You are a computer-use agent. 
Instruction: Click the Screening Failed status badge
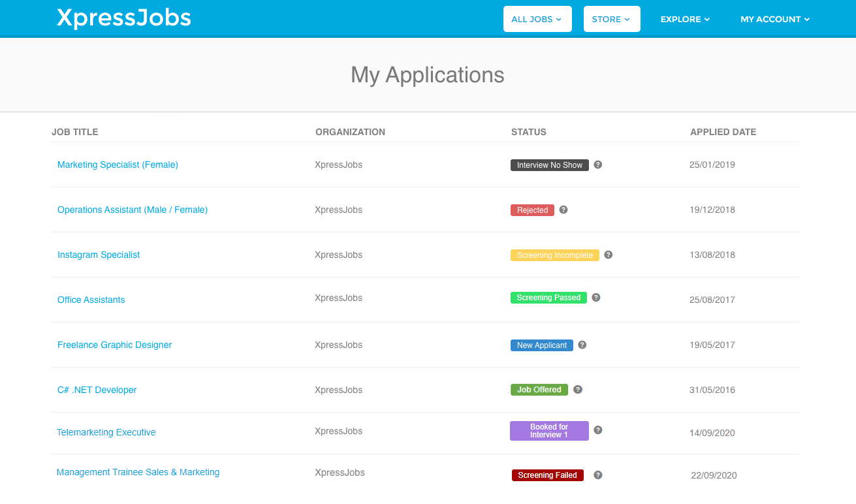point(547,475)
